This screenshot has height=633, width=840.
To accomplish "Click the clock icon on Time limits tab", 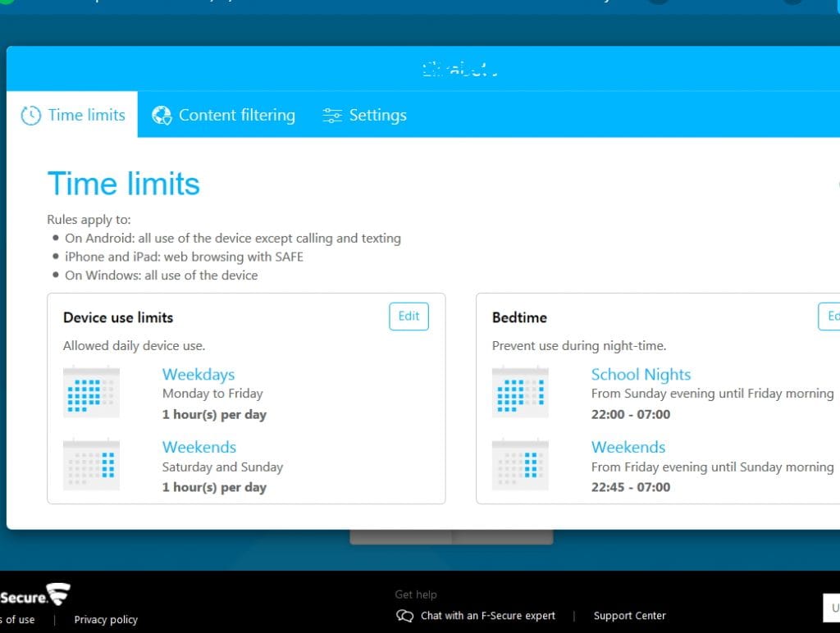I will point(30,115).
